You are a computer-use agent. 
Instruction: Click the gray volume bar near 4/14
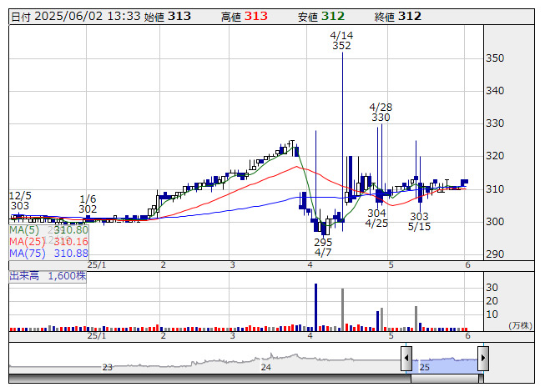(342, 309)
